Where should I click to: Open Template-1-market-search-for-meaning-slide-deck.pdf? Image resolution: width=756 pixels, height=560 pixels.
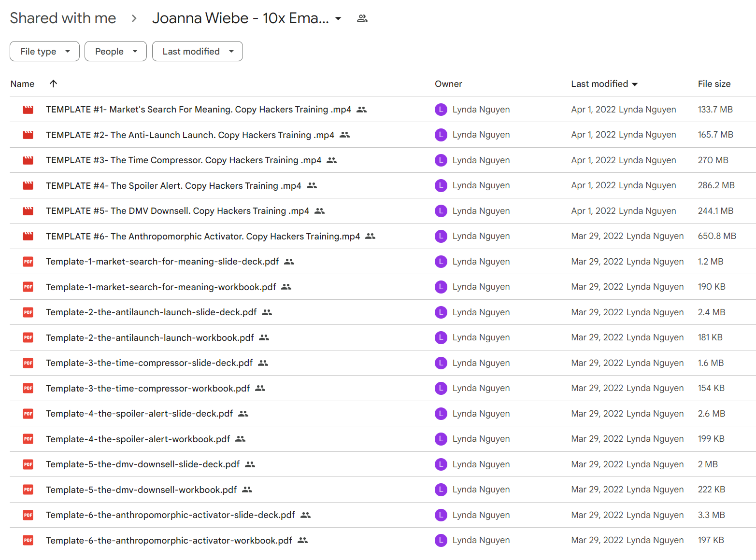pos(162,262)
